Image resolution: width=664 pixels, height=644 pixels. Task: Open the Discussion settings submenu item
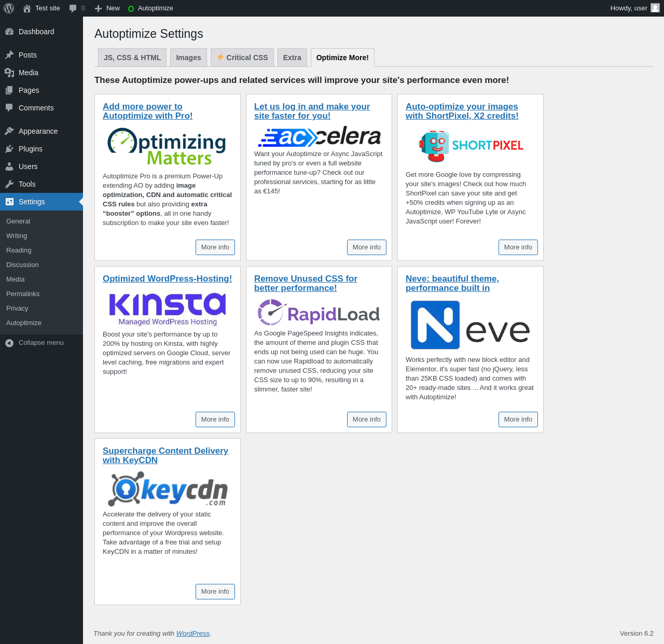point(22,265)
